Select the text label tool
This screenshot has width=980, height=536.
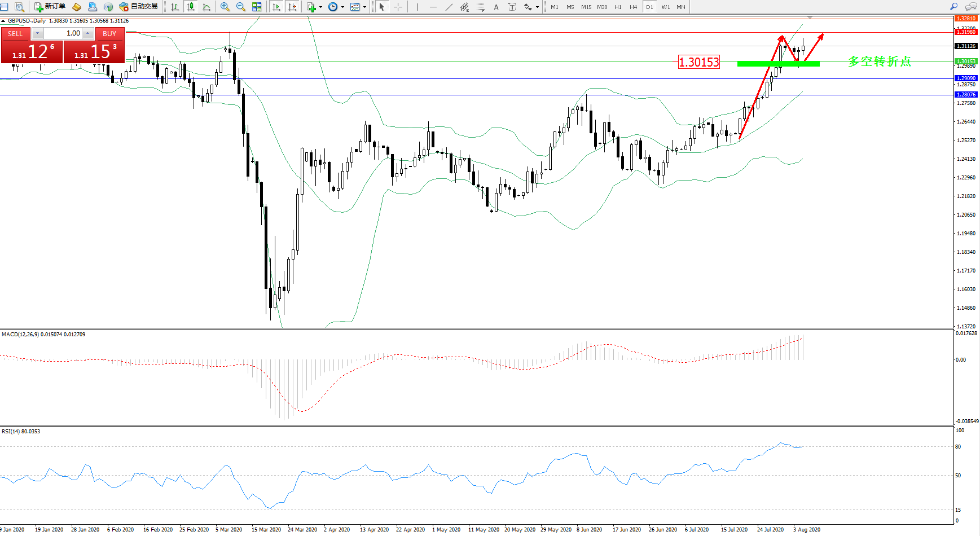point(496,7)
